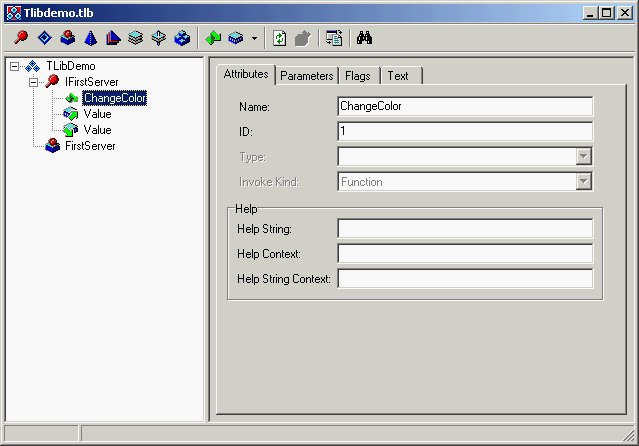Open the Flags tab
Viewport: 639px width, 446px height.
coord(357,76)
